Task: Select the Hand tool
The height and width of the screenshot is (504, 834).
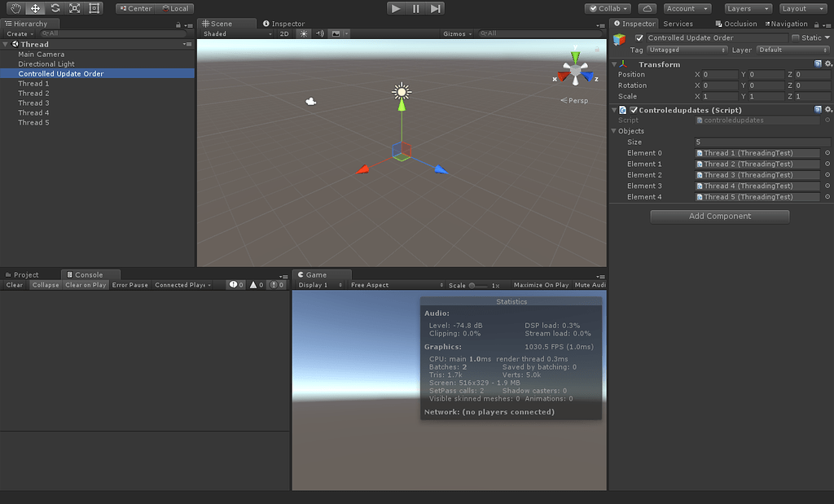Action: coord(15,8)
